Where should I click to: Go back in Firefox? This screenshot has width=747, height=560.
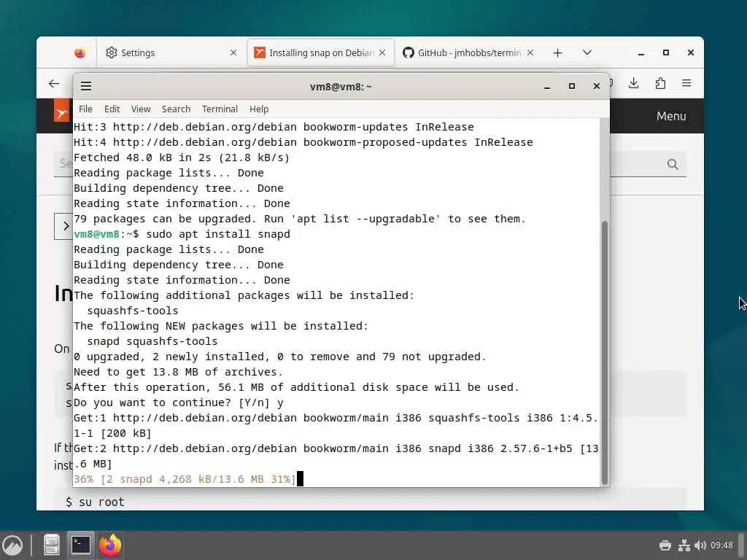[54, 84]
